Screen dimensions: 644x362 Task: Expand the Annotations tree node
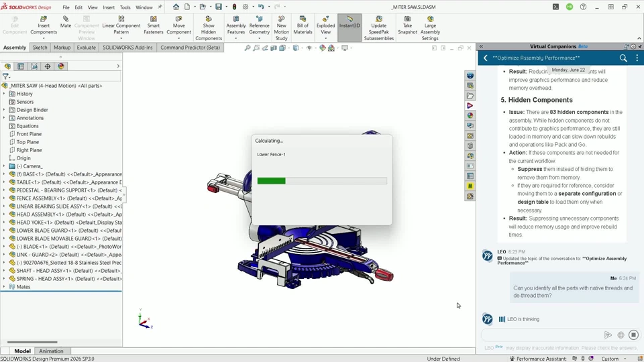[4, 118]
